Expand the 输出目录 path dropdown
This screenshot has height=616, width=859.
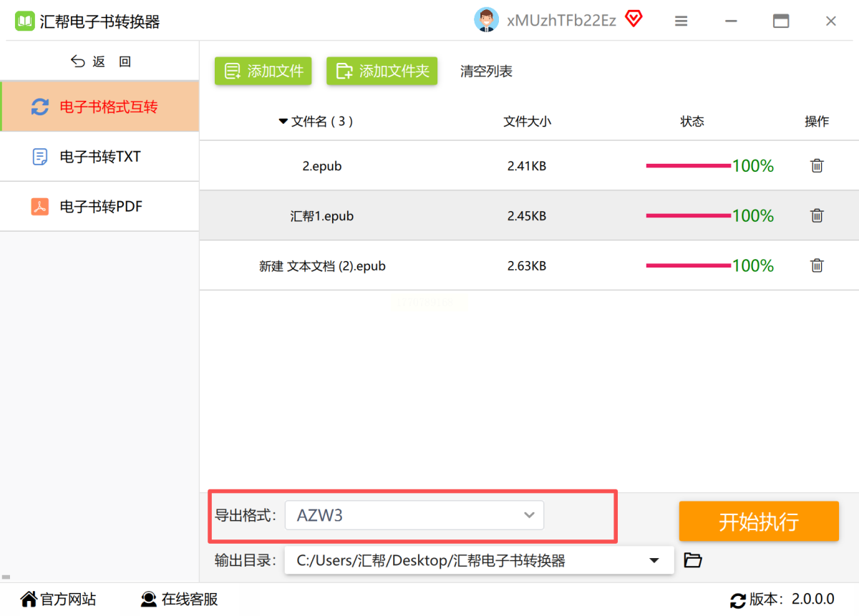coord(654,560)
